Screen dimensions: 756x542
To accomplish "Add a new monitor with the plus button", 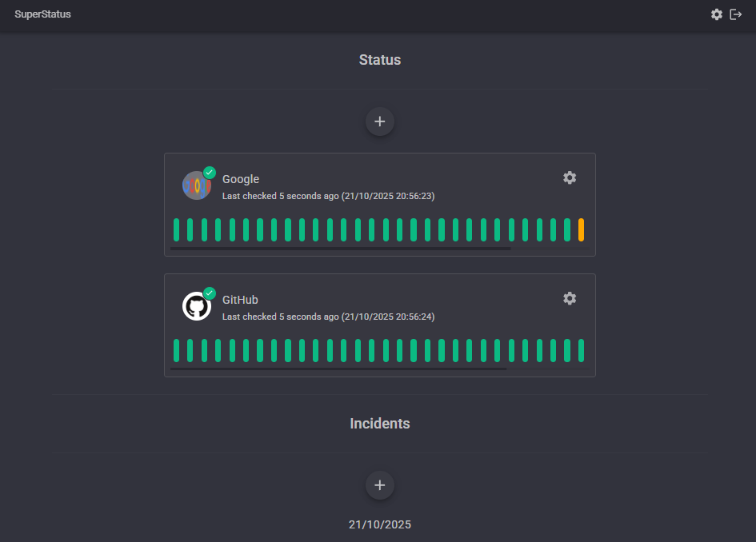I will [x=379, y=121].
